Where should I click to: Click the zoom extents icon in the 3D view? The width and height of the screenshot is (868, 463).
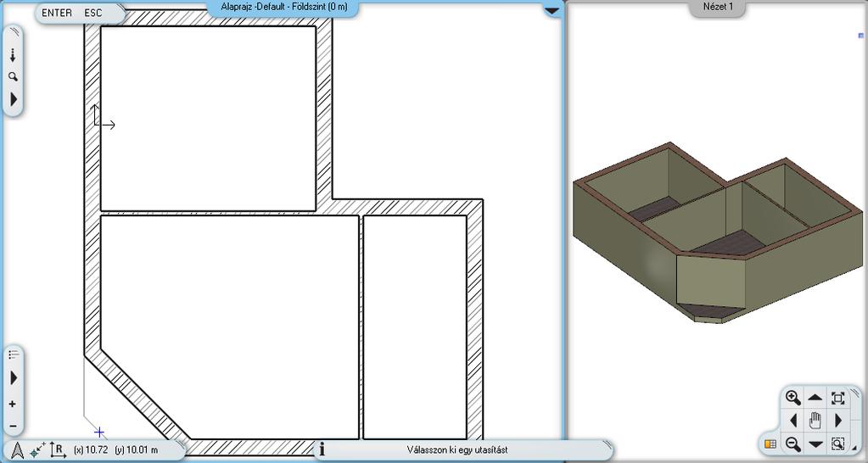click(837, 398)
